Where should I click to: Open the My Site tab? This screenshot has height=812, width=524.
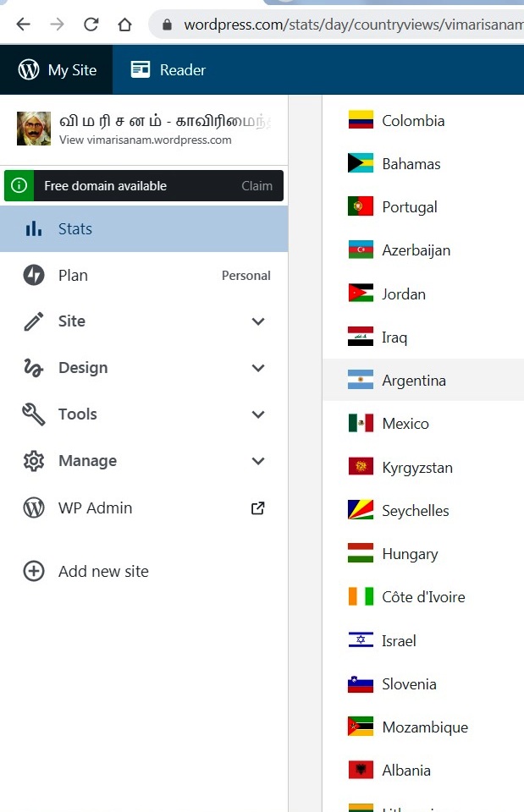tap(57, 70)
